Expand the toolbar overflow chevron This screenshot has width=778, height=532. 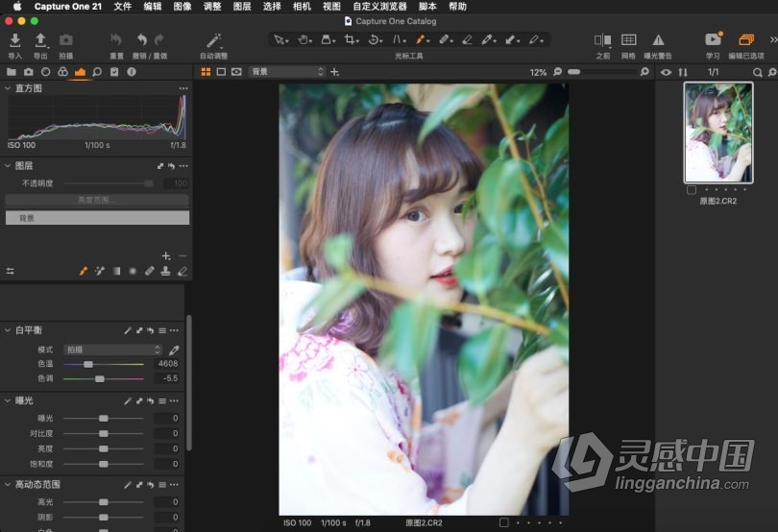pyautogui.click(x=773, y=39)
